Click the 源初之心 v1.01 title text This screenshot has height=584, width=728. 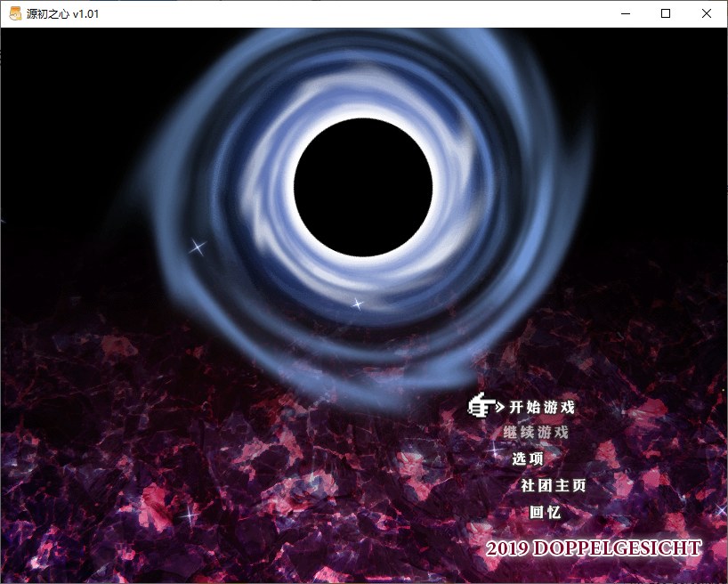click(59, 13)
